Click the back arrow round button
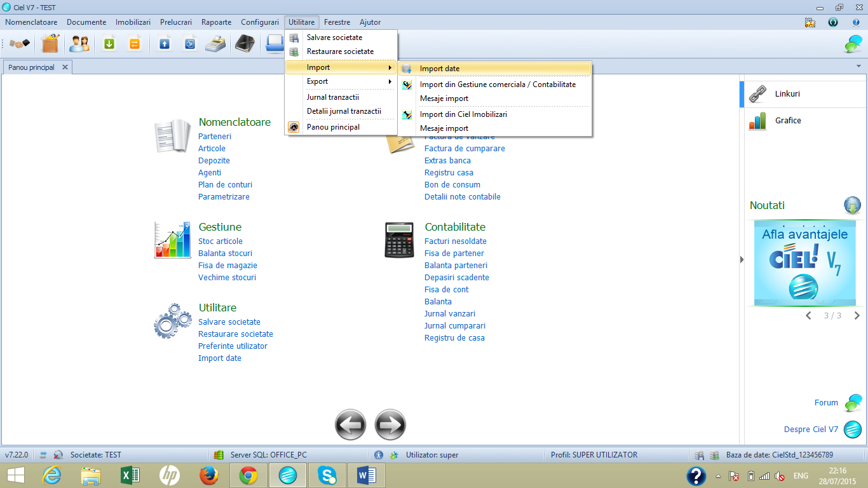The image size is (868, 488). click(351, 425)
